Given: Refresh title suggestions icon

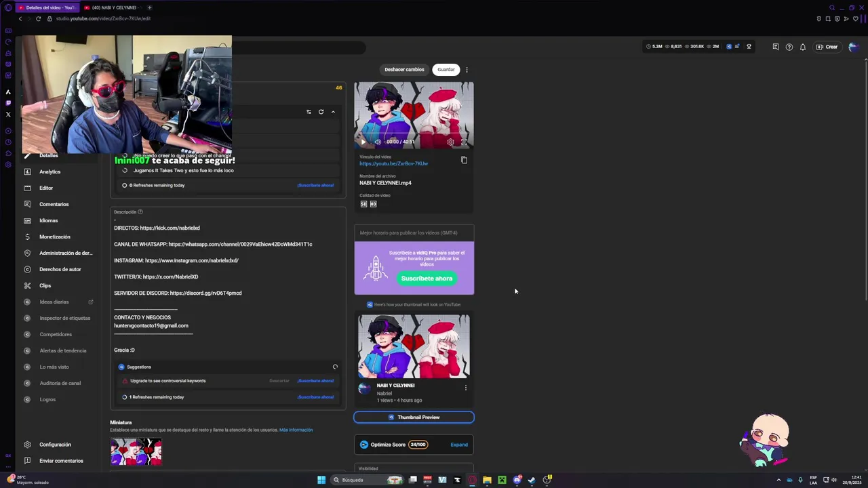Looking at the screenshot, I should 321,112.
